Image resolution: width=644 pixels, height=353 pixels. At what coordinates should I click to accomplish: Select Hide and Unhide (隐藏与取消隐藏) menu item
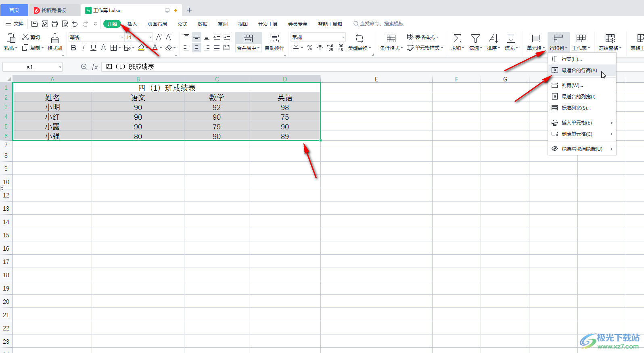582,149
